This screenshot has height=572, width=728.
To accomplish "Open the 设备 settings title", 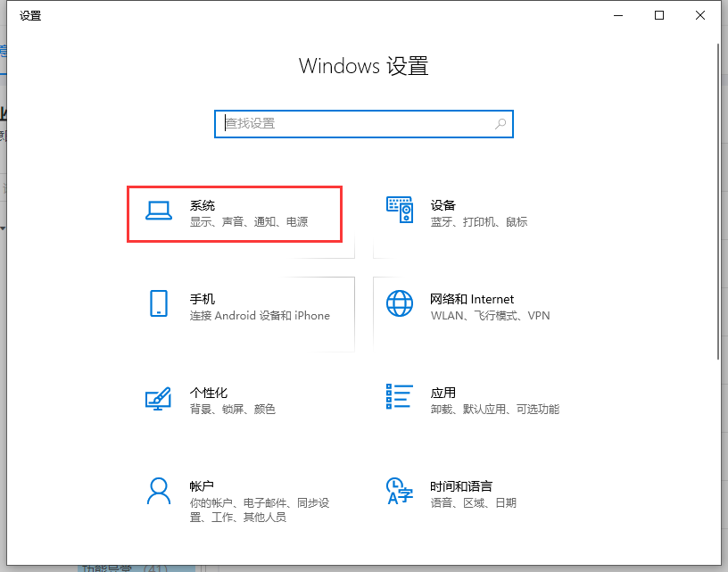I will coord(443,205).
